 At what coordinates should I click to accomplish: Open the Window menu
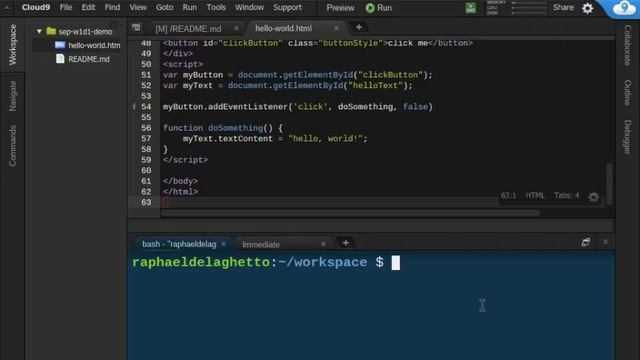pos(249,7)
